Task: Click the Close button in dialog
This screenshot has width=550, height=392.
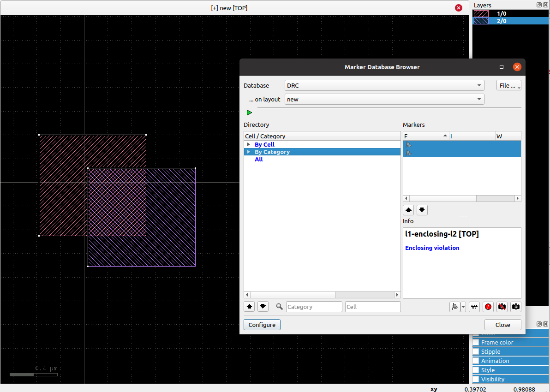Action: 502,325
